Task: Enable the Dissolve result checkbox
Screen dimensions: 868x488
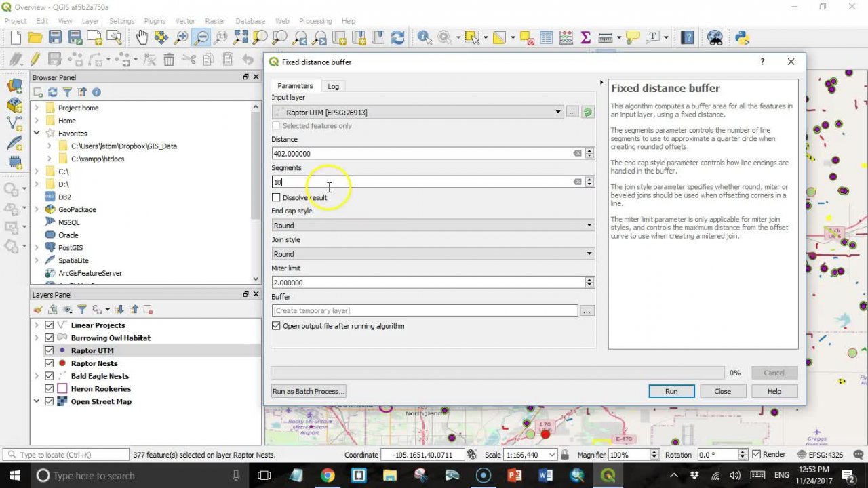Action: [276, 197]
